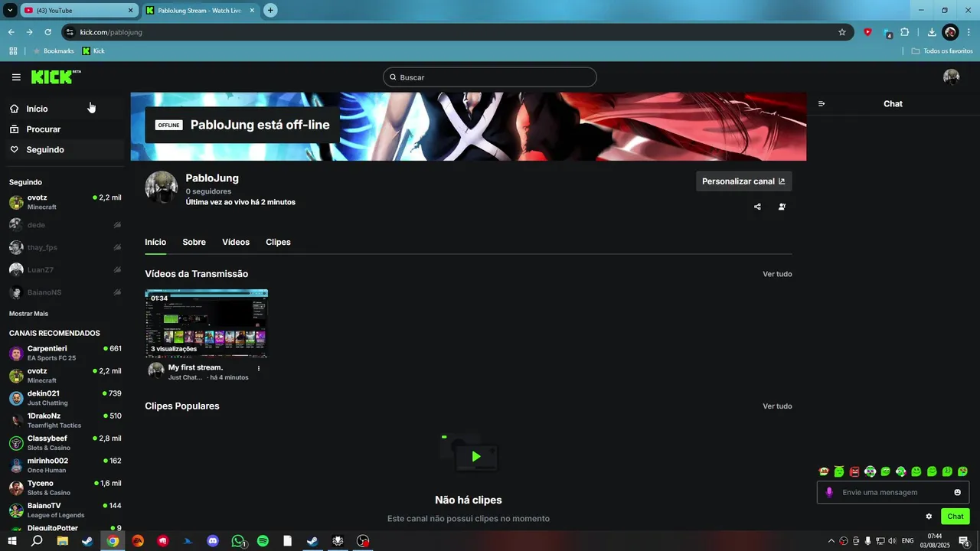This screenshot has width=980, height=551.
Task: Open recommended channel 1DrakoNz
Action: (x=66, y=420)
